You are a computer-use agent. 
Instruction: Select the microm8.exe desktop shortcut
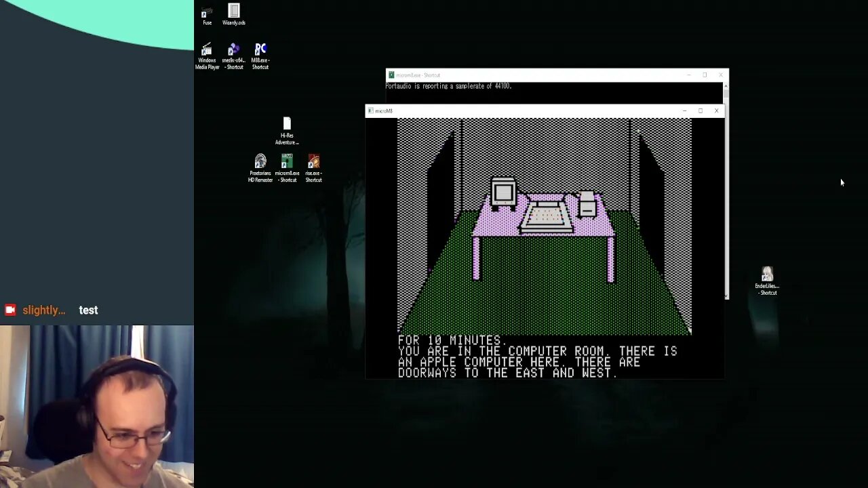tap(287, 168)
